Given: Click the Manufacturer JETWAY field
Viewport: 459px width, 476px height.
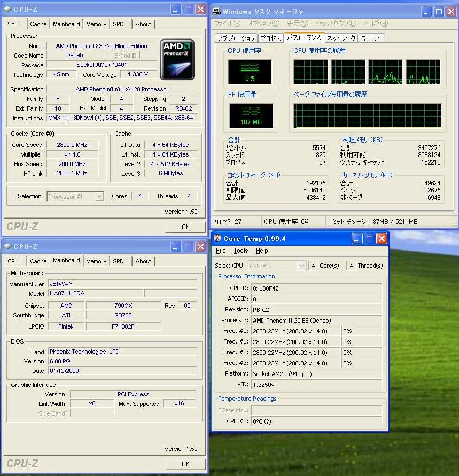Looking at the screenshot, I should [x=122, y=284].
